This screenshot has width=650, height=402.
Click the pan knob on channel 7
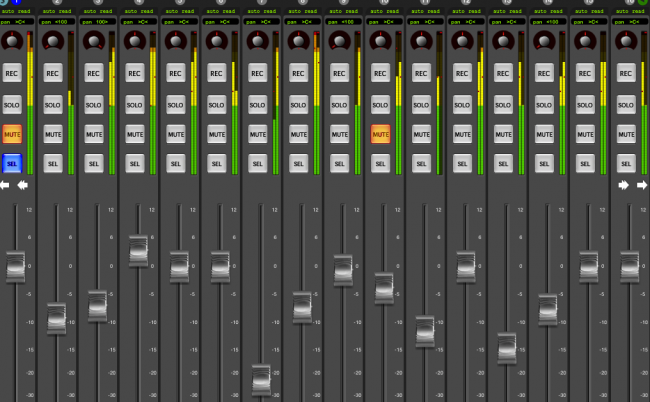tap(258, 41)
